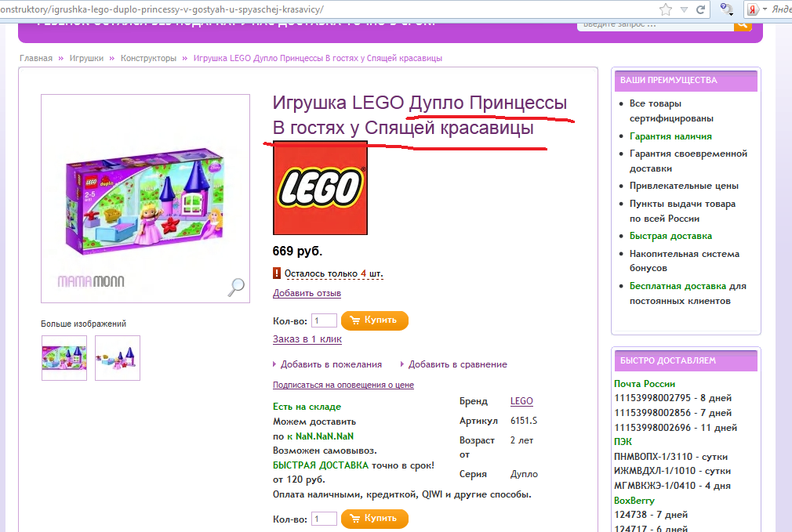
Task: Open 'Конструкторы' breadcrumb category
Action: pos(148,58)
